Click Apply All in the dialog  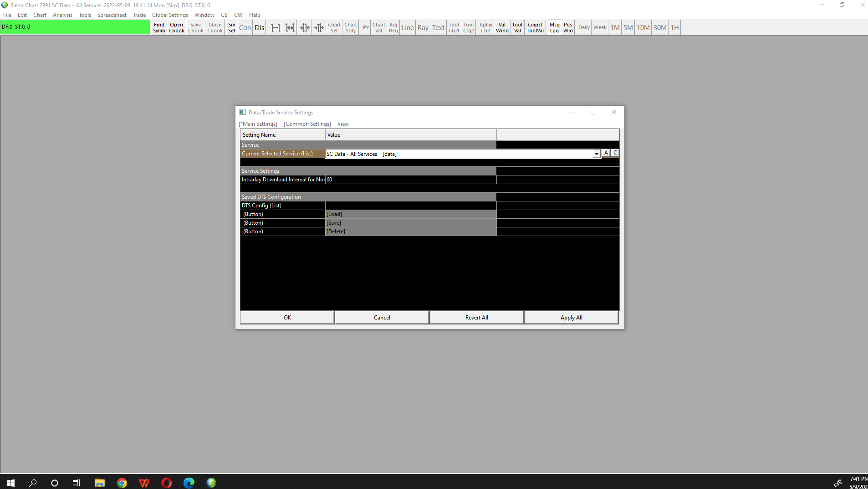click(571, 318)
